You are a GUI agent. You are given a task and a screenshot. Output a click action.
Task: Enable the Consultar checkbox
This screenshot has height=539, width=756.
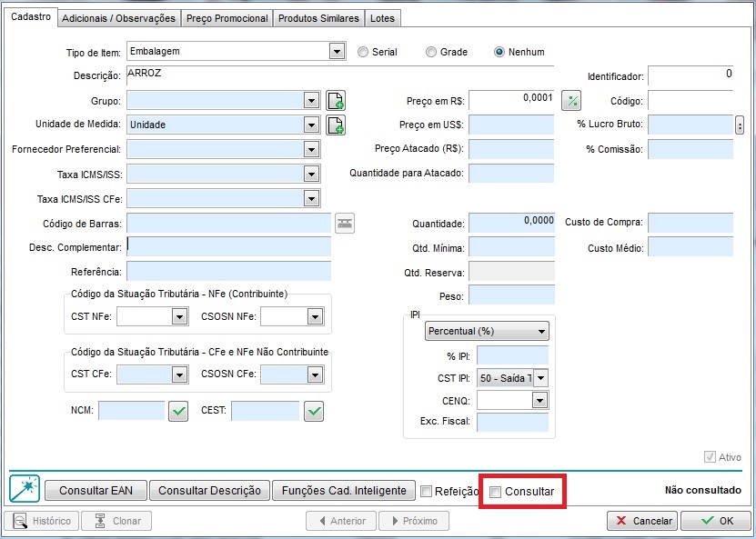[495, 492]
